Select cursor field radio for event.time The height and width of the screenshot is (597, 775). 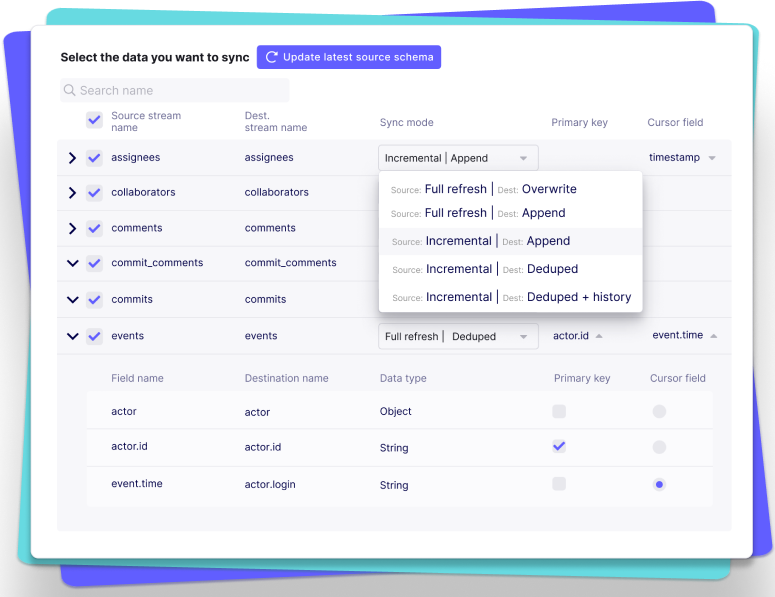pyautogui.click(x=659, y=485)
